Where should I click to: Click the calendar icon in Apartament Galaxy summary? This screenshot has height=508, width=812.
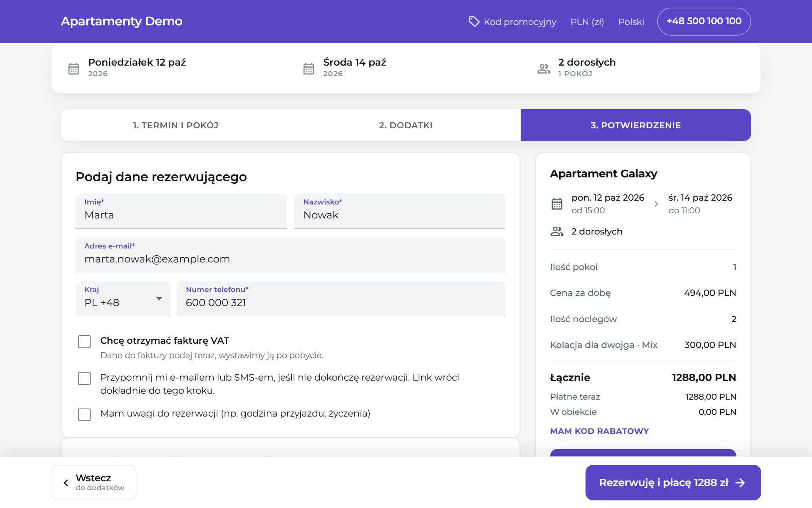tap(557, 204)
